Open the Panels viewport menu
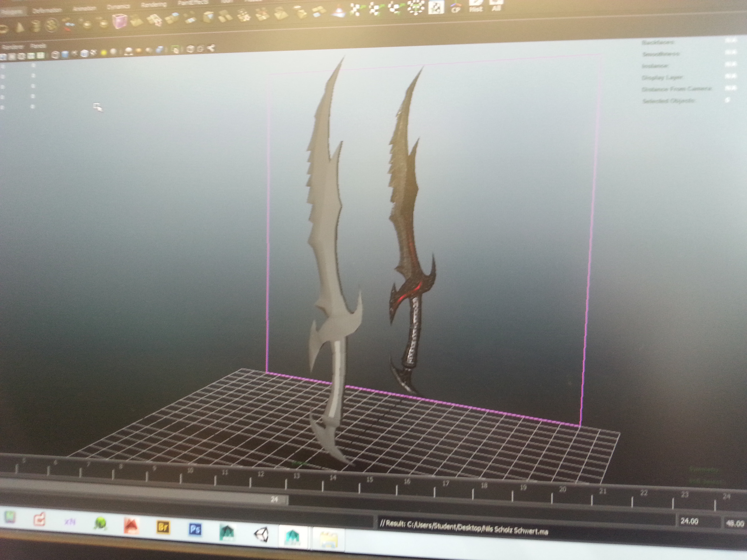The image size is (747, 560). click(38, 46)
